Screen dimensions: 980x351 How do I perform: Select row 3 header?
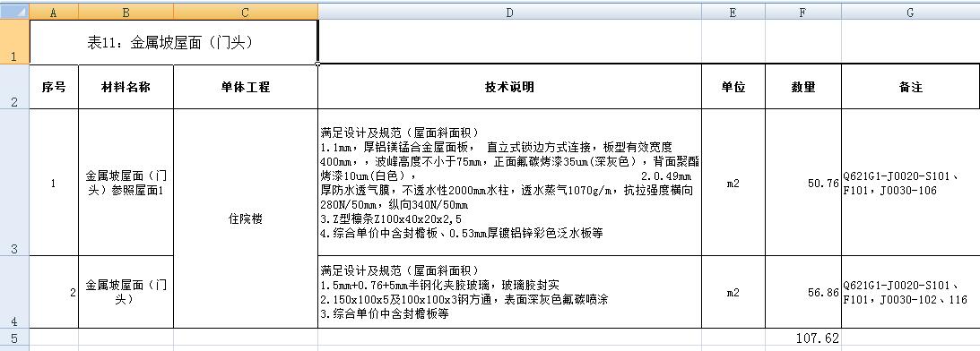click(14, 183)
